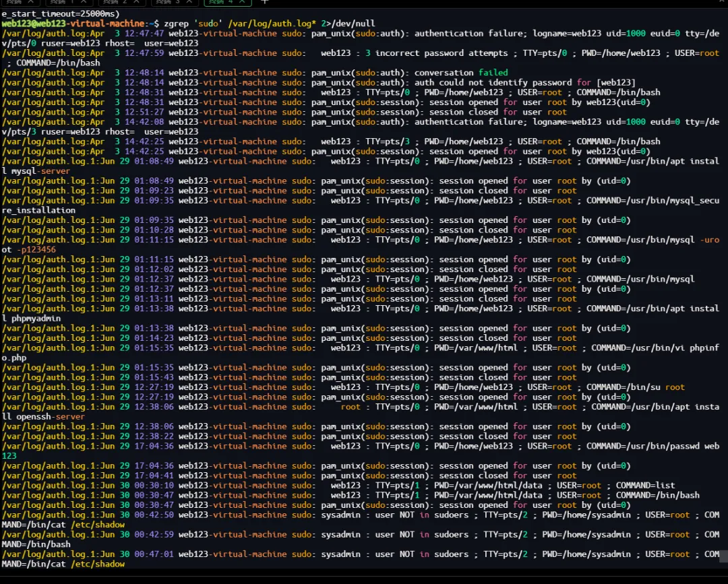Click COMMAND=/usr/bin/mysql in 01:12:37 line
Image resolution: width=728 pixels, height=584 pixels.
640,279
